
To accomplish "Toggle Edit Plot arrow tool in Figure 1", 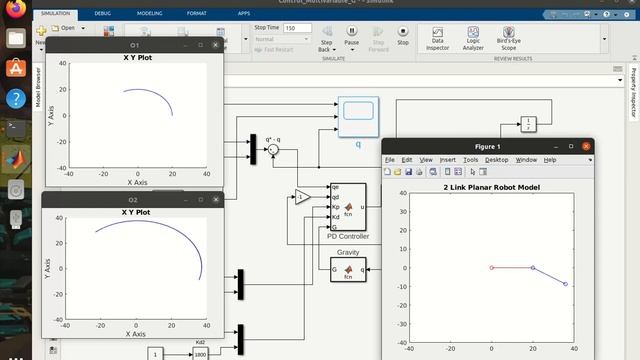I will (473, 172).
